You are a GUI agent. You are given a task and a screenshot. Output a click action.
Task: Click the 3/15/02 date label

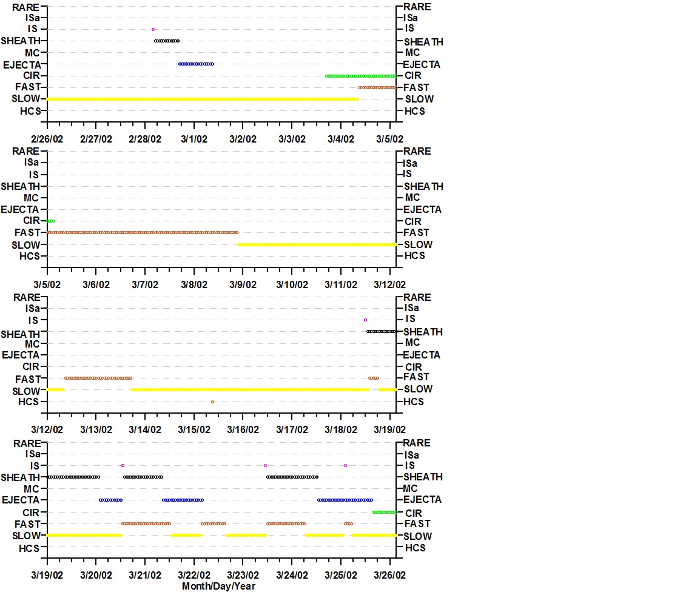[x=194, y=430]
